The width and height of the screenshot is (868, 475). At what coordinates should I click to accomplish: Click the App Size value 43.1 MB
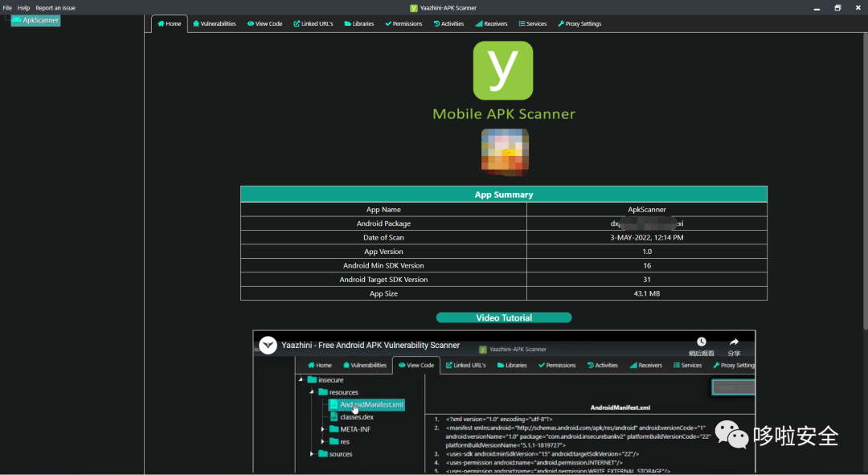coord(646,293)
